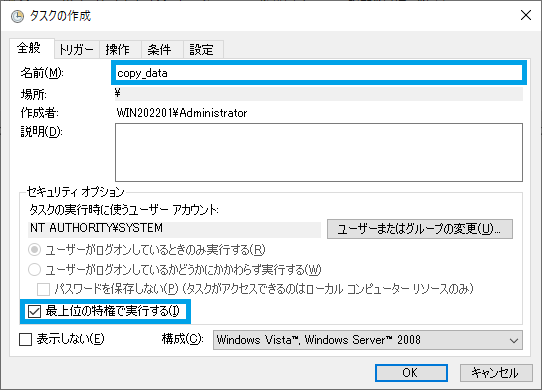The image size is (542, 390).
Task: Switch to the 全般 tab
Action: [31, 48]
